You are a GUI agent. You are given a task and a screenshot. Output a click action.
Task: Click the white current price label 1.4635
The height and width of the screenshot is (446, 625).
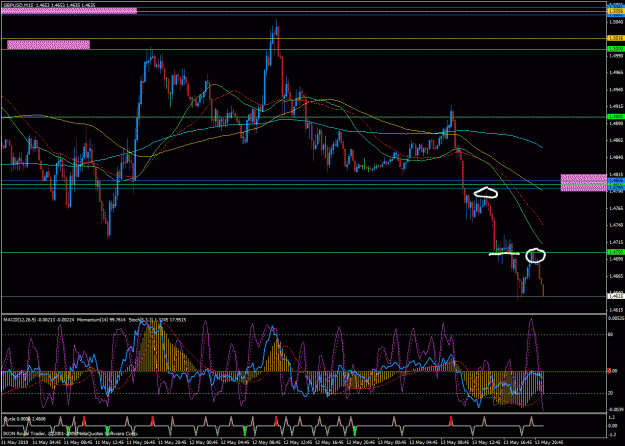(x=615, y=296)
